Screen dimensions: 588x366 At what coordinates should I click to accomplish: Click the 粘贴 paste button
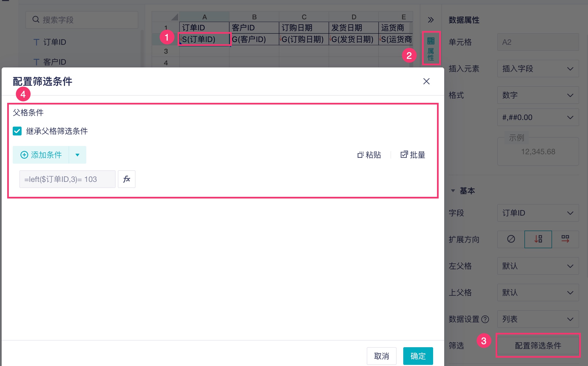pyautogui.click(x=369, y=155)
